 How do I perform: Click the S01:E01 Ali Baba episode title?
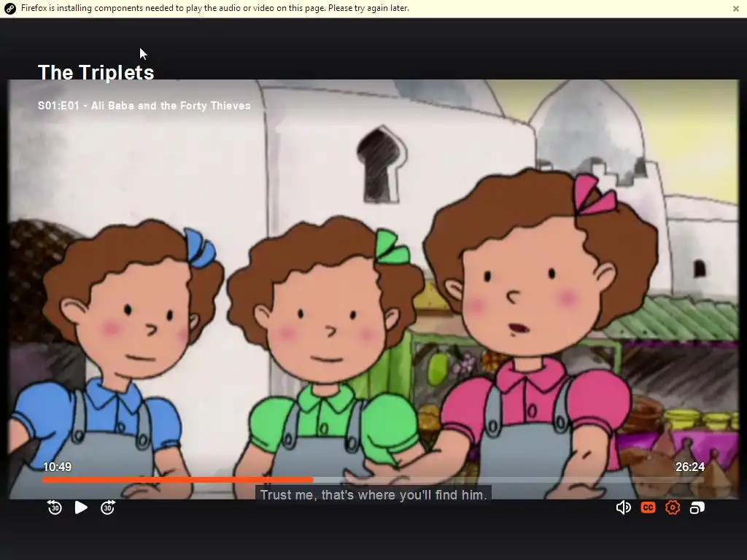click(144, 106)
